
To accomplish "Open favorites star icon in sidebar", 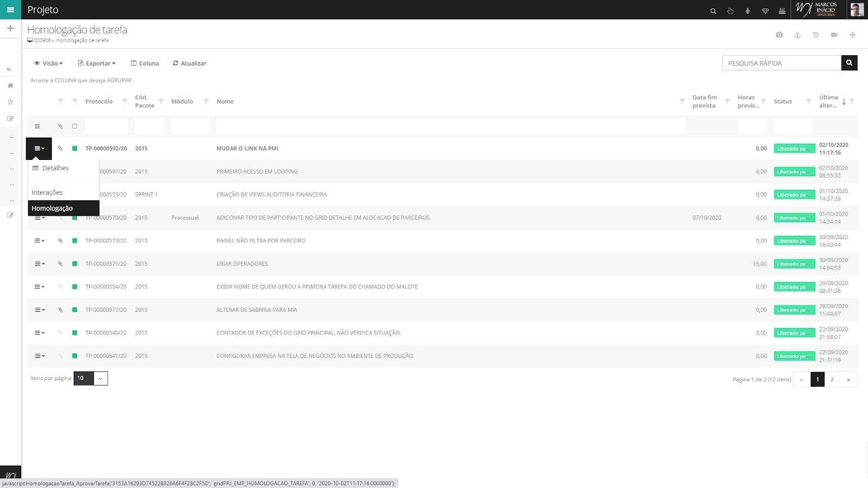I will (x=10, y=102).
